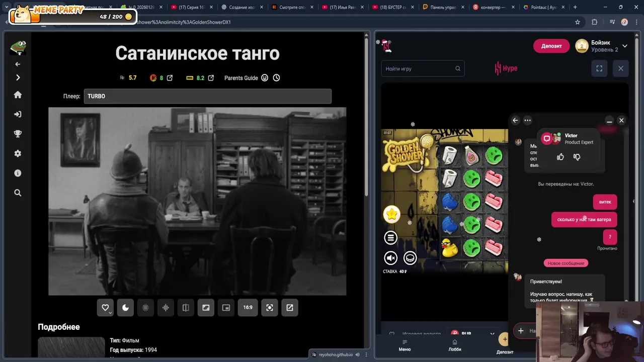Image resolution: width=644 pixels, height=362 pixels.
Task: Click the forward chevron in left sidebar
Action: point(18,77)
